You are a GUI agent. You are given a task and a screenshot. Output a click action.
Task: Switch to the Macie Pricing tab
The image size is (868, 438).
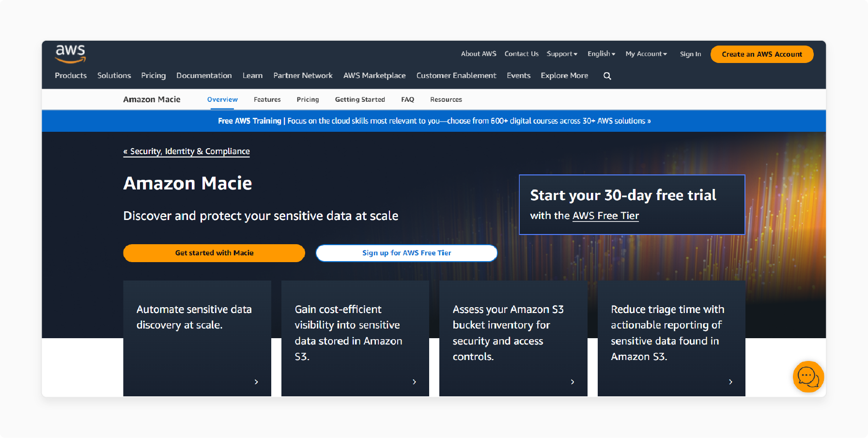[308, 99]
